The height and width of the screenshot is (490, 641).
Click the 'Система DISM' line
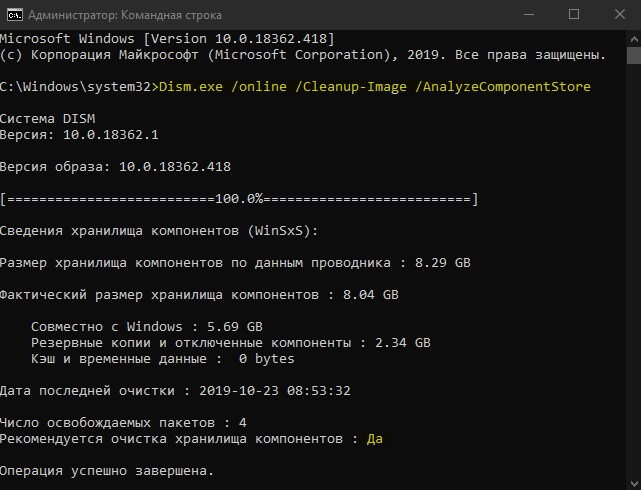click(47, 119)
